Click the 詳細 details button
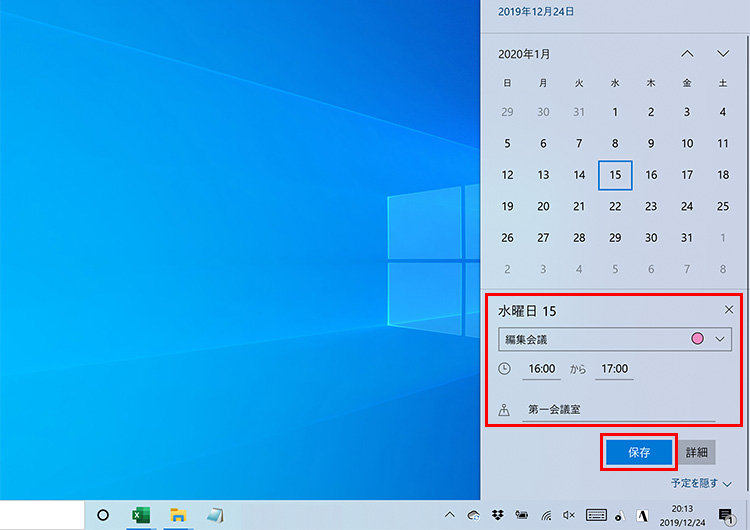This screenshot has height=530, width=750. 696,452
